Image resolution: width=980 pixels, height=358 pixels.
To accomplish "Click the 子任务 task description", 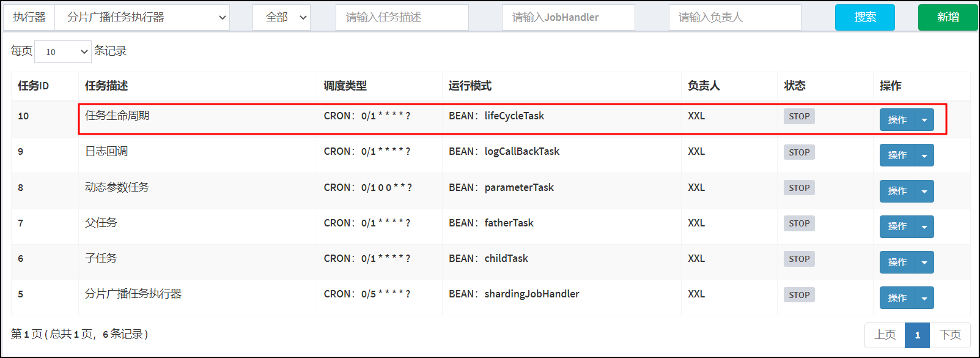I will pos(101,258).
